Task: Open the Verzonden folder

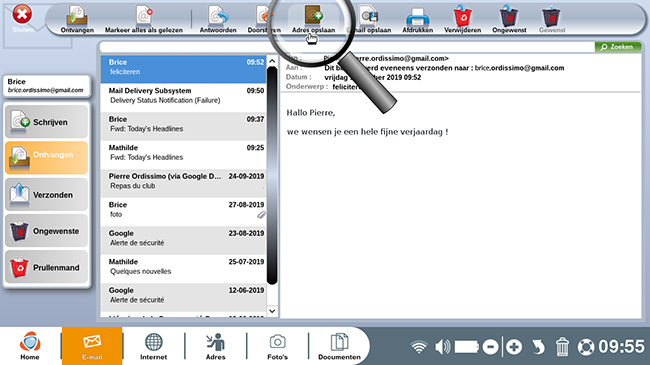Action: (x=46, y=195)
